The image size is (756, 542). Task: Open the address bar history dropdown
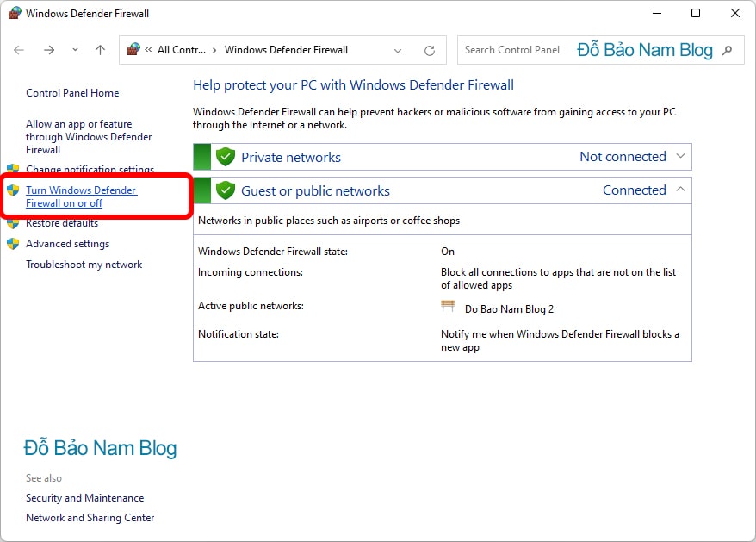(x=398, y=50)
